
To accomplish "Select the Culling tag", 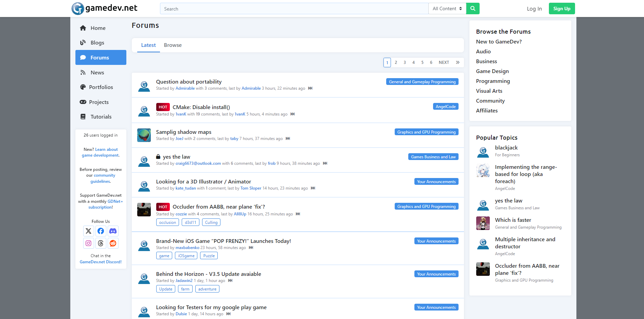I will (x=211, y=223).
